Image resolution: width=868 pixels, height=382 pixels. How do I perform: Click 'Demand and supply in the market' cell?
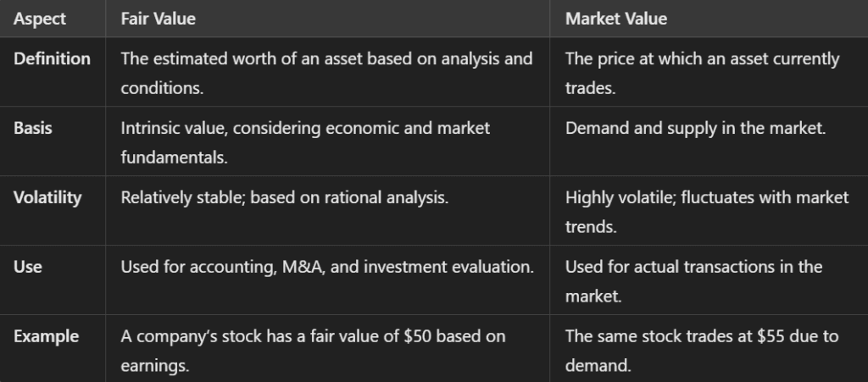(x=695, y=128)
